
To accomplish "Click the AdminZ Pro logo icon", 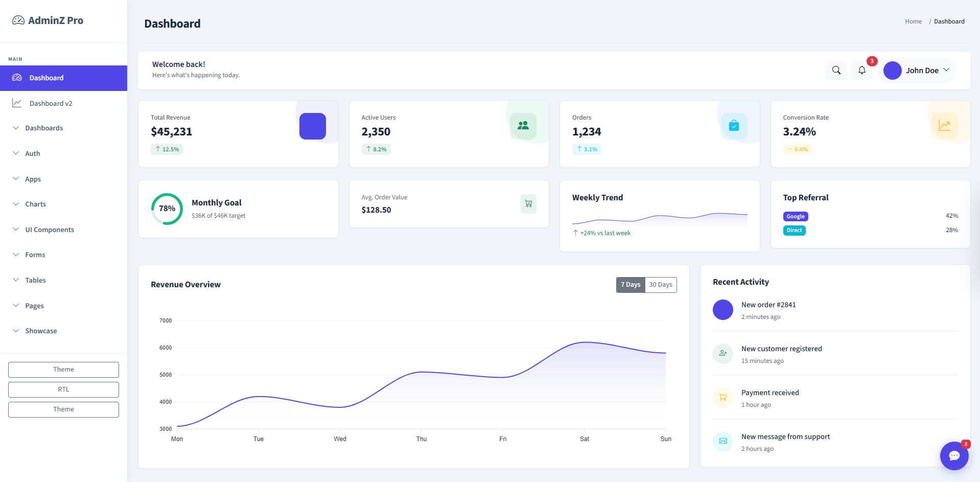I will (x=18, y=20).
